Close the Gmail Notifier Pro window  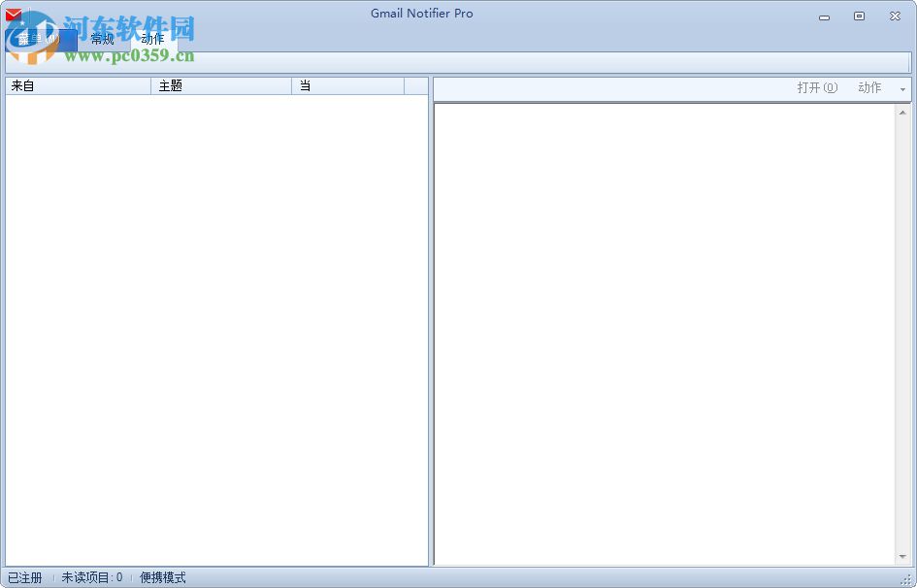[895, 16]
